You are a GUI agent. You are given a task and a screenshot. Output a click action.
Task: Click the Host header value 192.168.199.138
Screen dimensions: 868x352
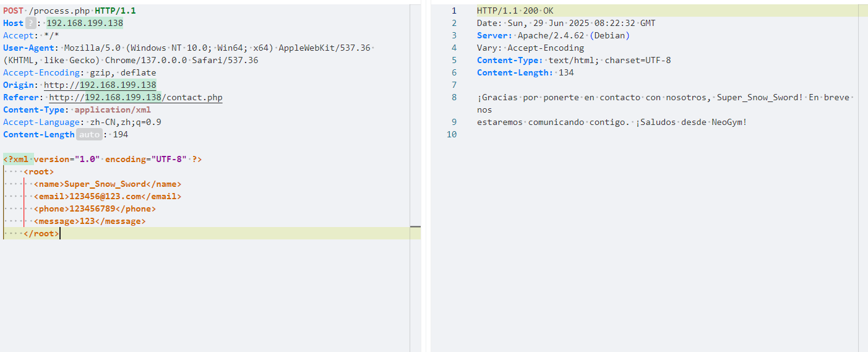point(85,24)
